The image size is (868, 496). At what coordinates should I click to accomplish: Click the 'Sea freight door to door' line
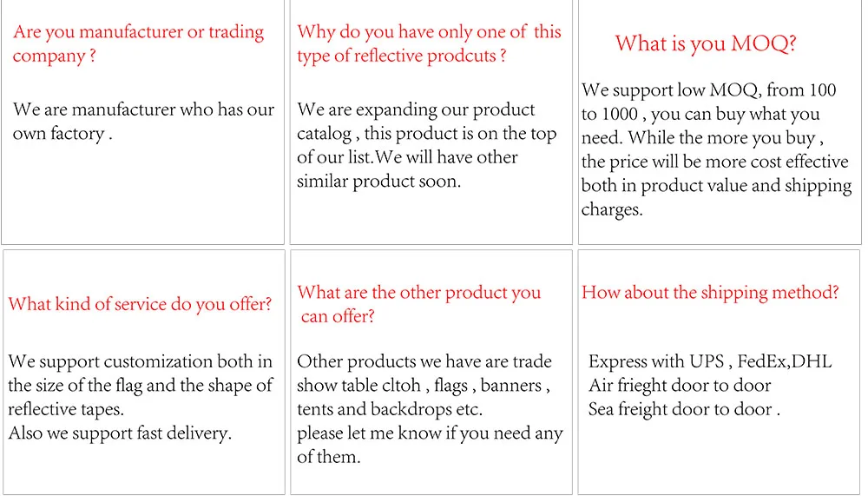pyautogui.click(x=684, y=409)
